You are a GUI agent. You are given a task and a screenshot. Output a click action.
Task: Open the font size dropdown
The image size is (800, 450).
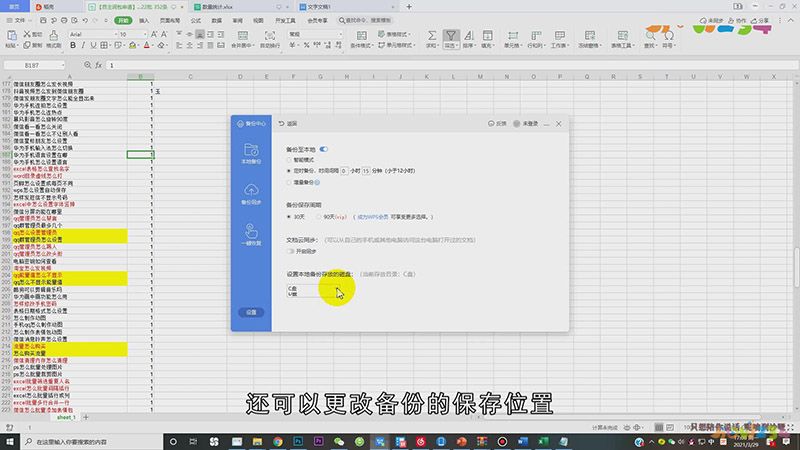(144, 34)
